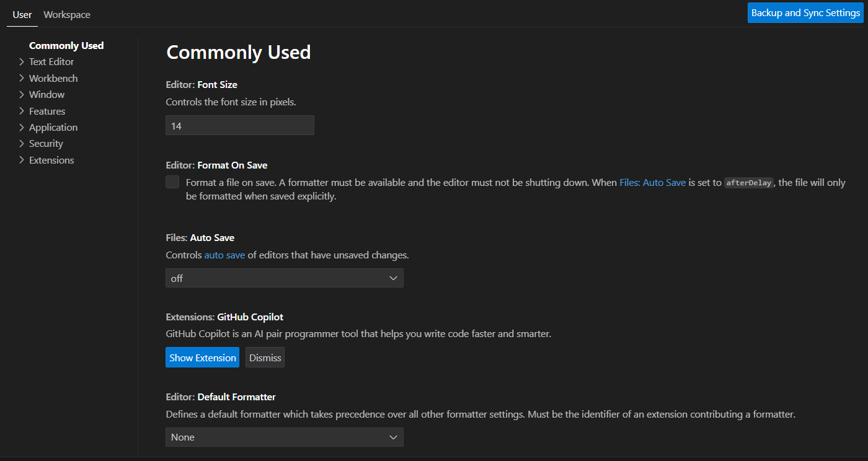This screenshot has width=868, height=461.
Task: Click 'Controls the font size in pixels' description
Action: point(231,102)
